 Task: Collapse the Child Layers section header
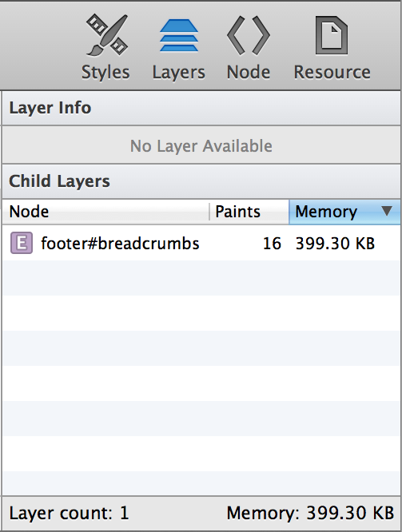[201, 181]
